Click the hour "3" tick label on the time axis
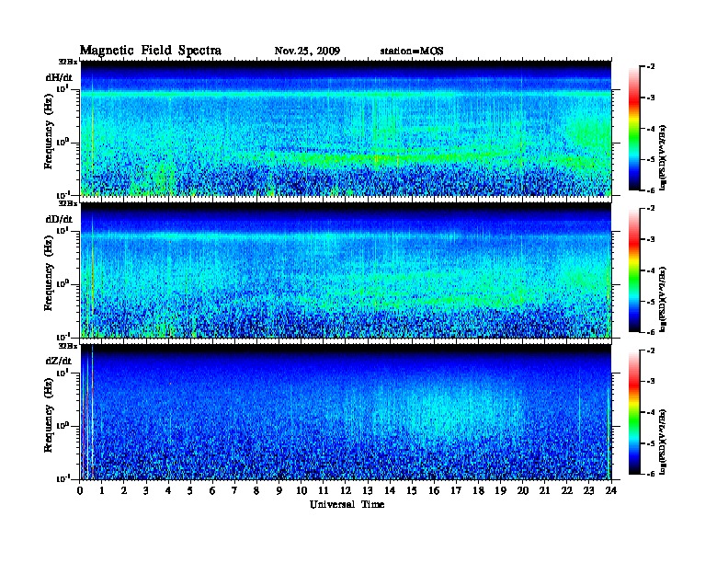The image size is (728, 563). [x=146, y=490]
